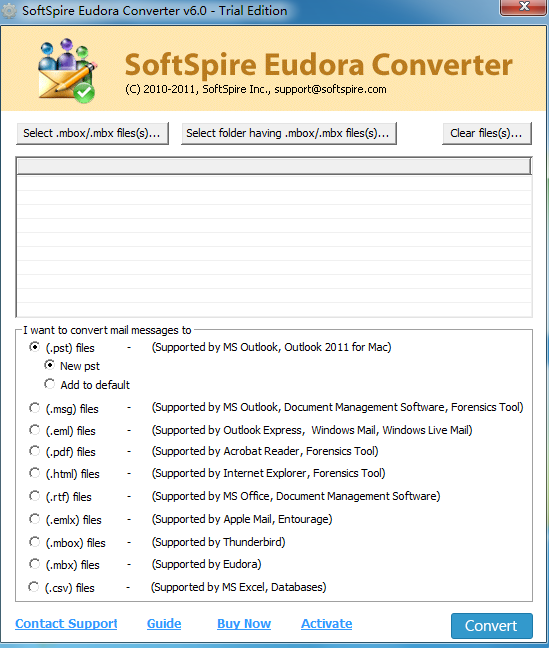Open the Guide link
549x648 pixels.
pos(164,624)
